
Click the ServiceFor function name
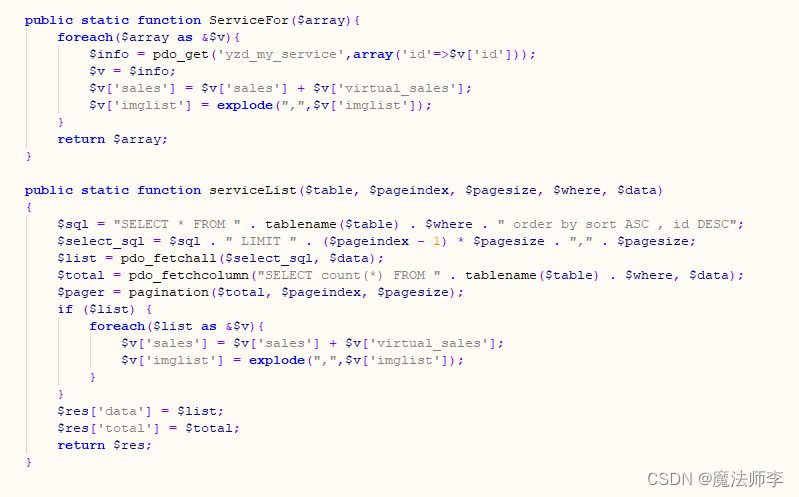[x=249, y=20]
